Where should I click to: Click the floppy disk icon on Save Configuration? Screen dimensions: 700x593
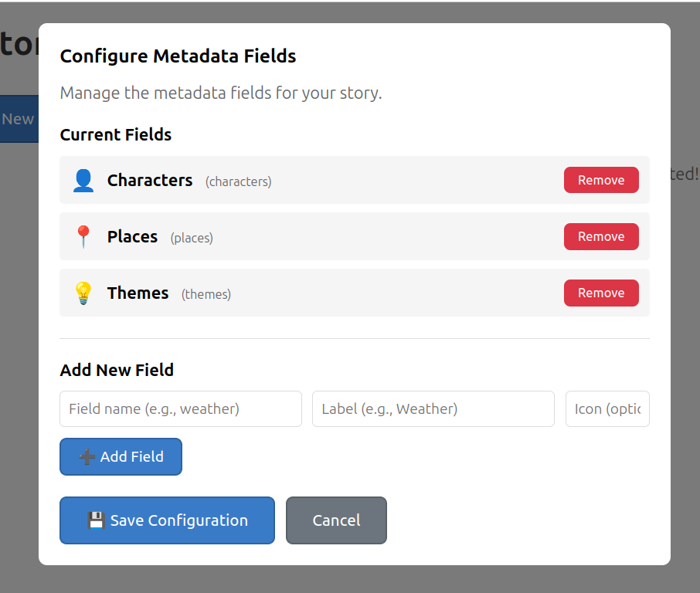[96, 520]
